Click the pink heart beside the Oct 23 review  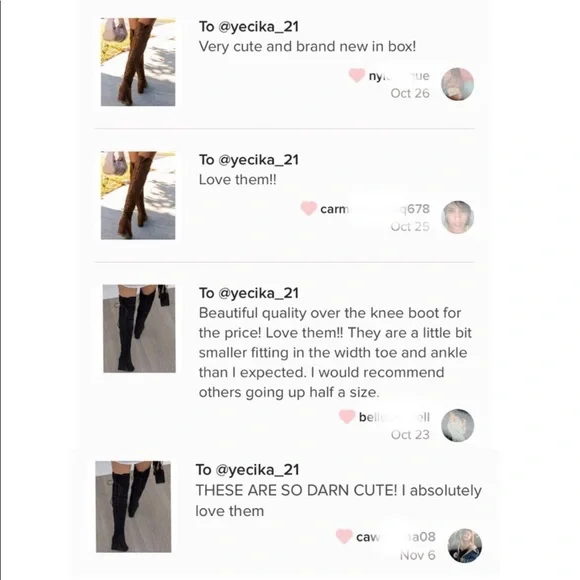(347, 417)
